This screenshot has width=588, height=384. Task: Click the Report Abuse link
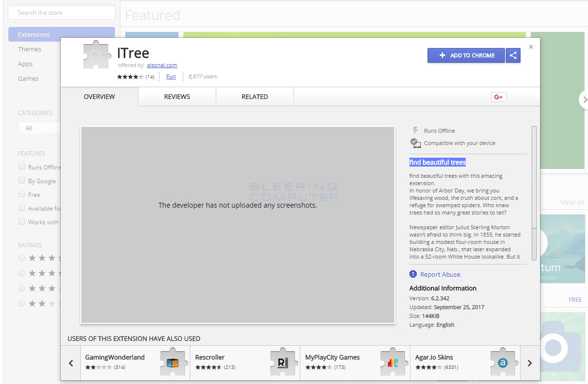440,274
